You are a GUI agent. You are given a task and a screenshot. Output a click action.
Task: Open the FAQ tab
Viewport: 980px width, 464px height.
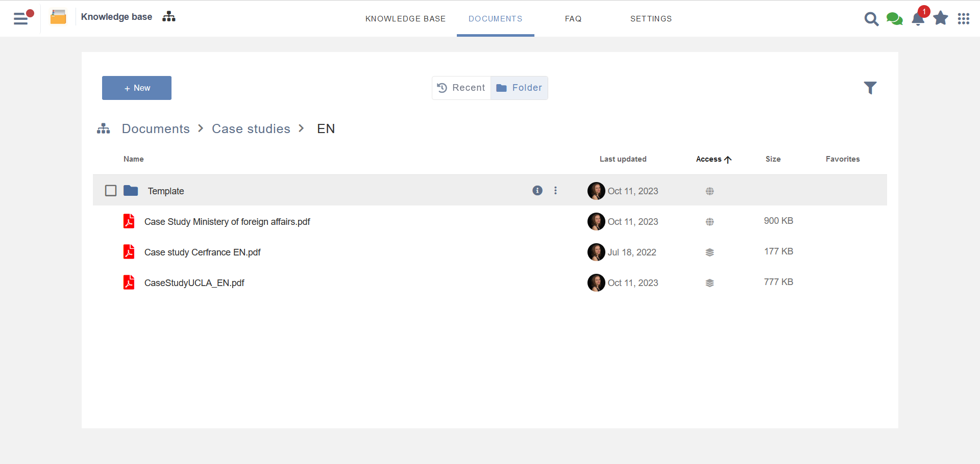pyautogui.click(x=573, y=19)
